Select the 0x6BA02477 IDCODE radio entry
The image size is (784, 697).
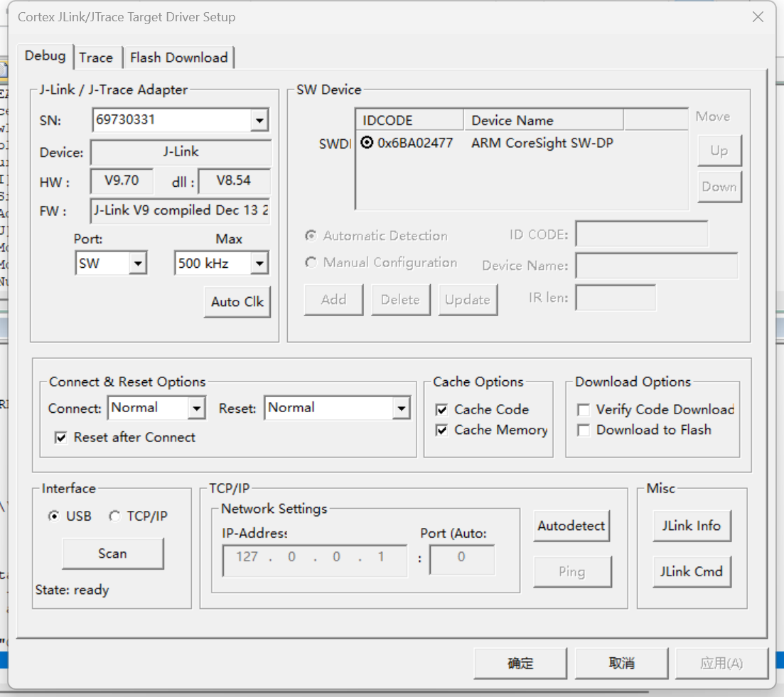click(367, 143)
